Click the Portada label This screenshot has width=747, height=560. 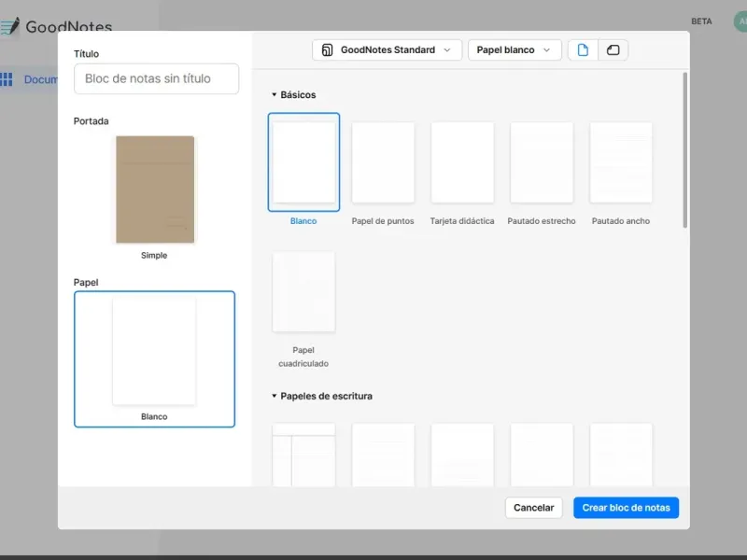[x=91, y=121]
